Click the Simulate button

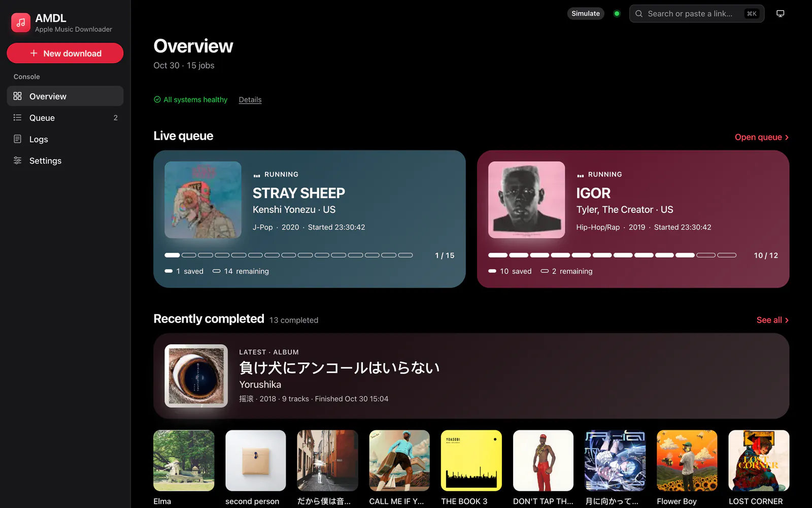point(586,14)
